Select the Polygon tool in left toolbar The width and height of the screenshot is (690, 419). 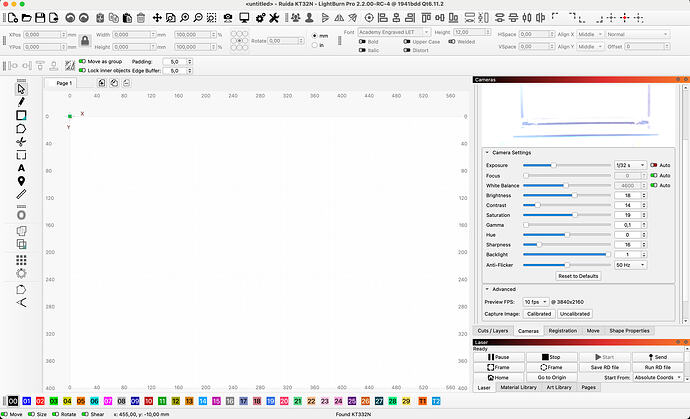[21, 129]
